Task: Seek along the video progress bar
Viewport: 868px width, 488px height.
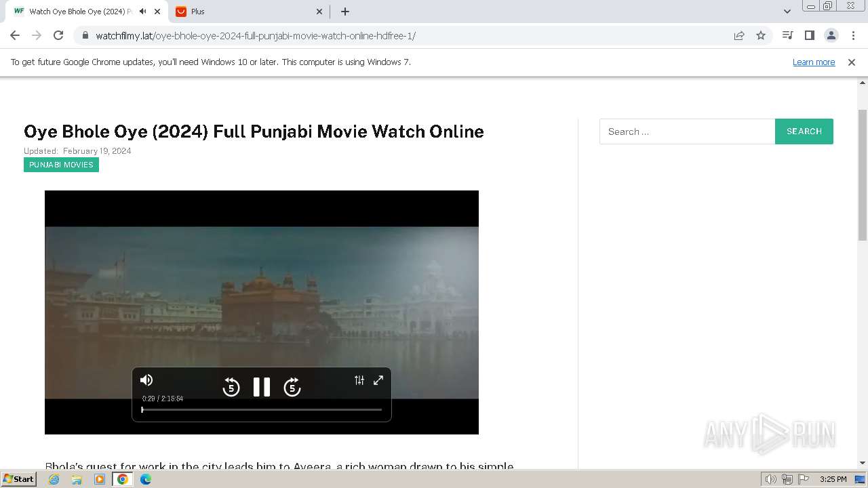Action: 262,409
